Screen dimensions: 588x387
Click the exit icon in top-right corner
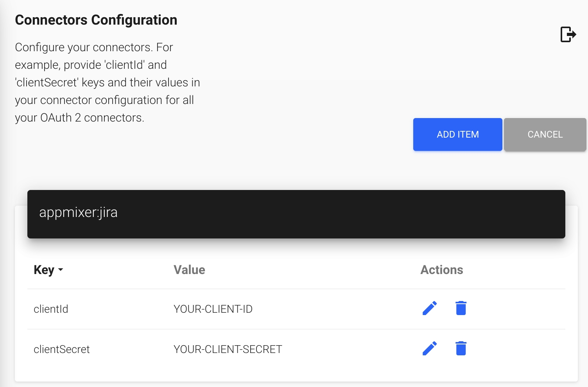[x=568, y=34]
